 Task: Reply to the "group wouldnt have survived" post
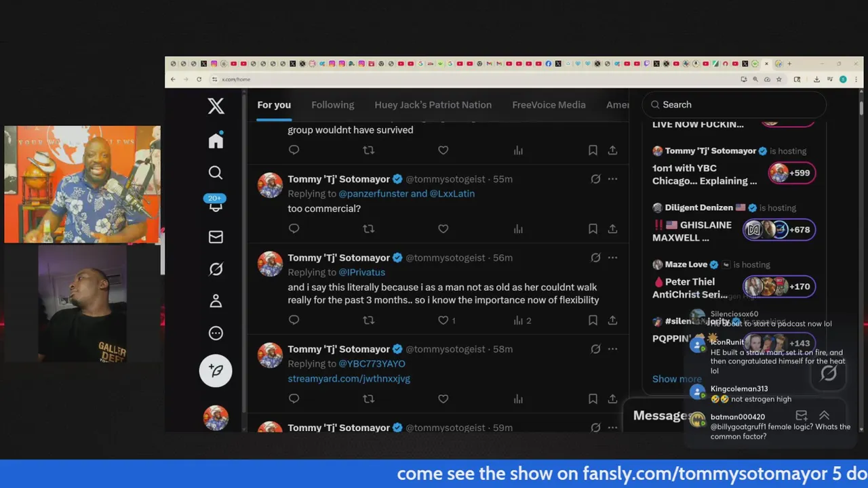tap(294, 150)
